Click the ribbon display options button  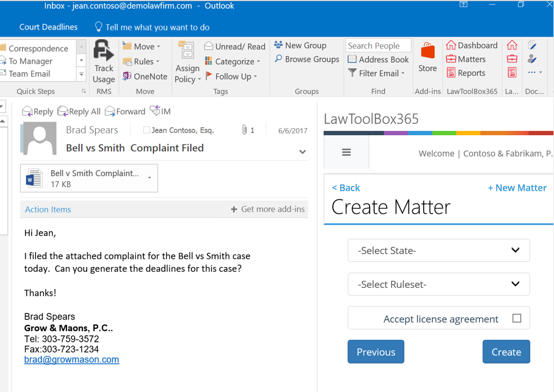[463, 4]
